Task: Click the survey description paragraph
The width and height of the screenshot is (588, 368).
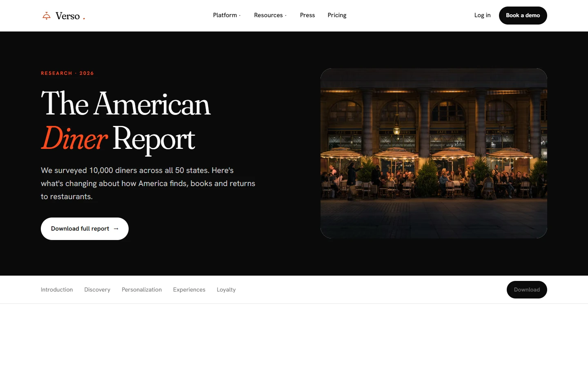Action: (x=148, y=183)
